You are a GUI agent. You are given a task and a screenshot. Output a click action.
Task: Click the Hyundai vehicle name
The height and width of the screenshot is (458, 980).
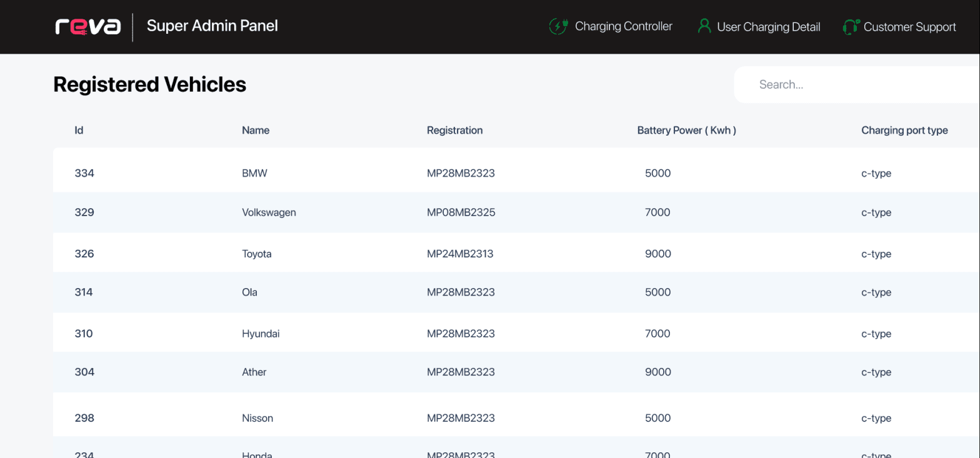point(261,334)
